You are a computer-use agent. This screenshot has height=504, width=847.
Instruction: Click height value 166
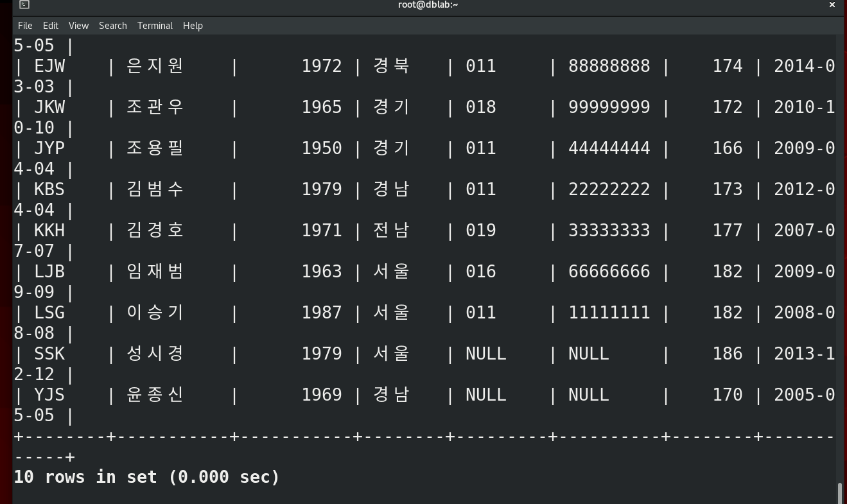click(728, 148)
